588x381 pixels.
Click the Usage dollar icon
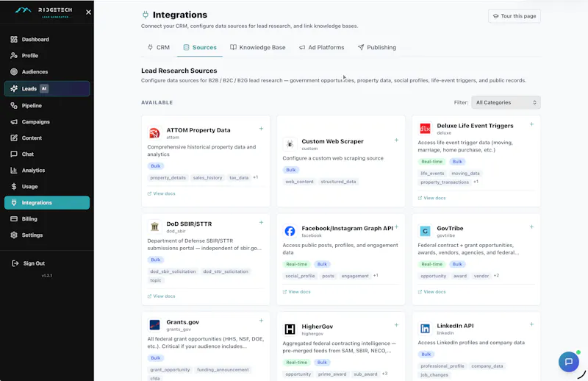[x=14, y=186]
